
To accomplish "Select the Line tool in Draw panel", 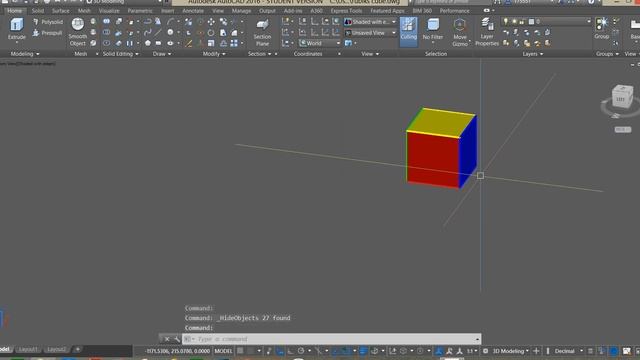I will [x=158, y=32].
